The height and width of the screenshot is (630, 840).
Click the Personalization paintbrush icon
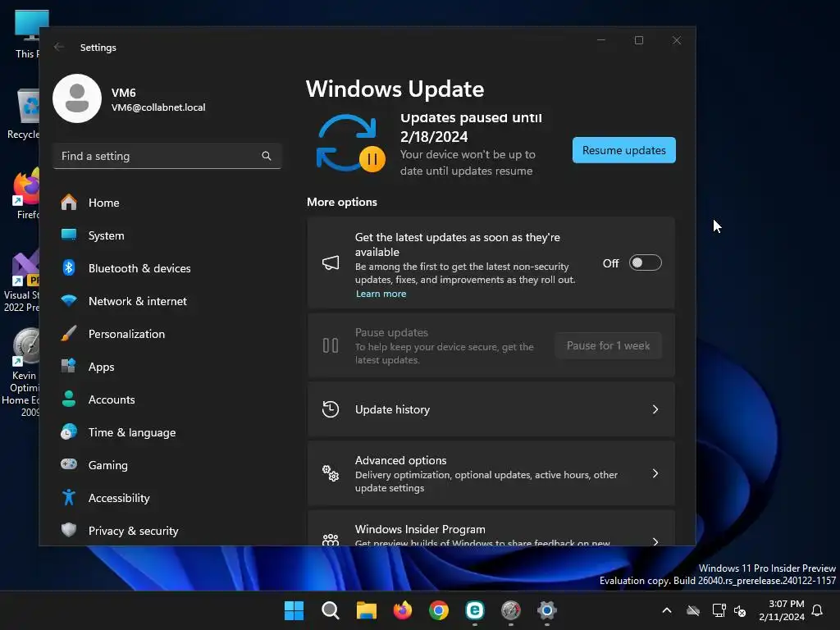69,334
